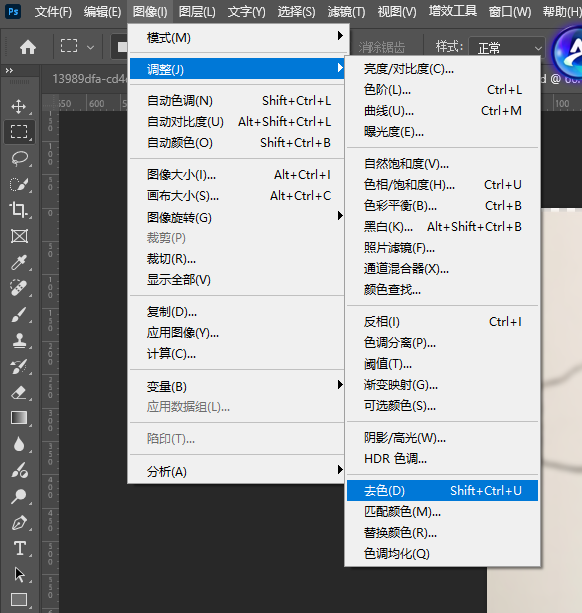Image resolution: width=582 pixels, height=613 pixels.
Task: Choose 色相/饱和度(H)... adjustment
Action: click(x=442, y=185)
